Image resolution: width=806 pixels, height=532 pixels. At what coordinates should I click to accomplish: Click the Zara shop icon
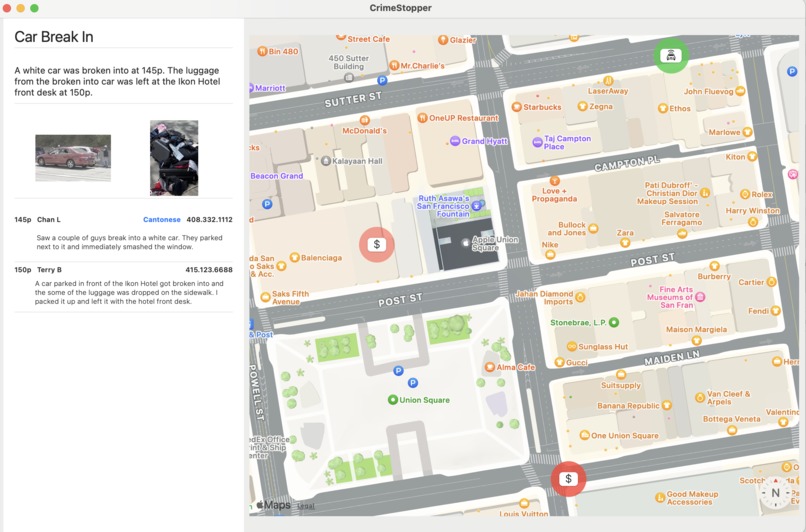(x=625, y=242)
